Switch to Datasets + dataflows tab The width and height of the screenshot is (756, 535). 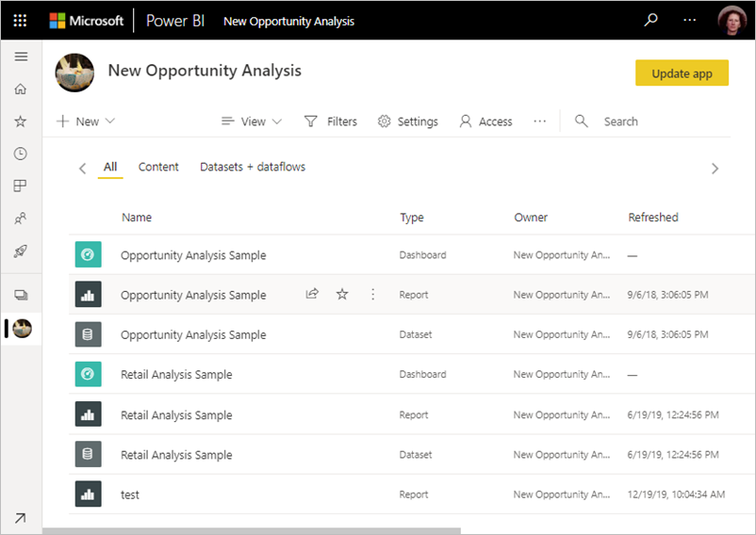pos(253,167)
